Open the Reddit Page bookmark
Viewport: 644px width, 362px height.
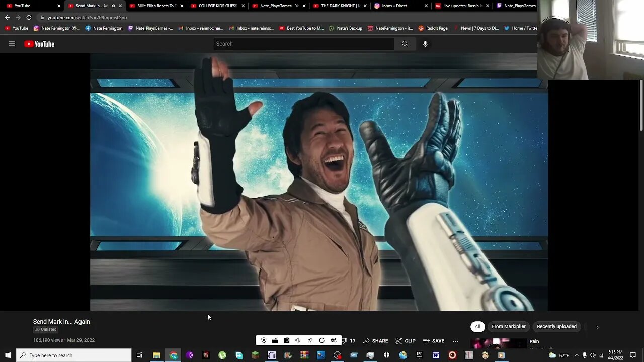[x=433, y=28]
